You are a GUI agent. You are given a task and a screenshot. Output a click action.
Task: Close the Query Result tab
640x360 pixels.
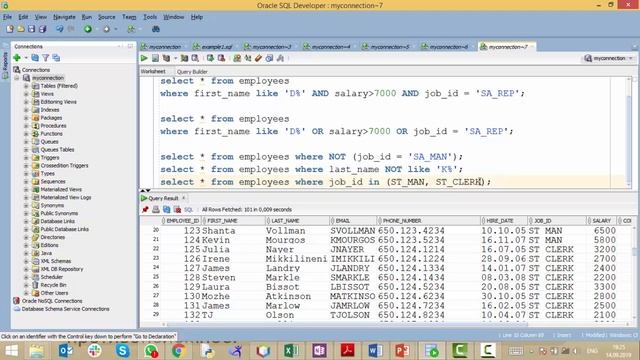(184, 198)
